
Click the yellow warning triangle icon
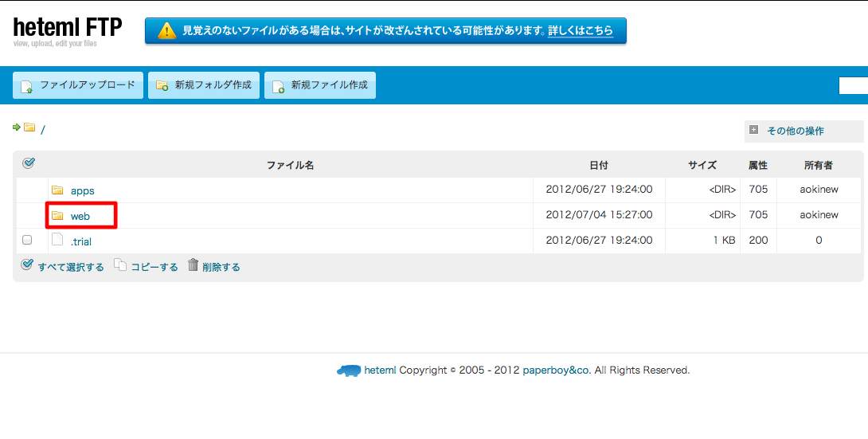[x=166, y=31]
